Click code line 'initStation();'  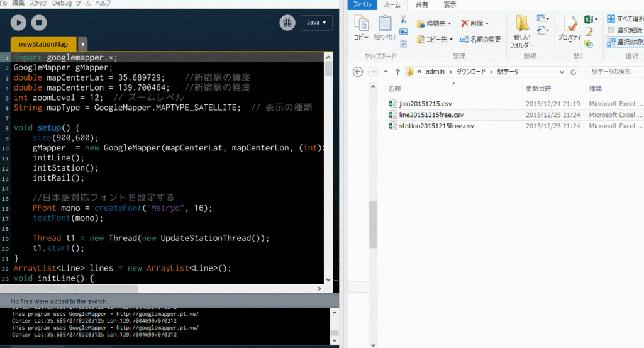click(65, 168)
